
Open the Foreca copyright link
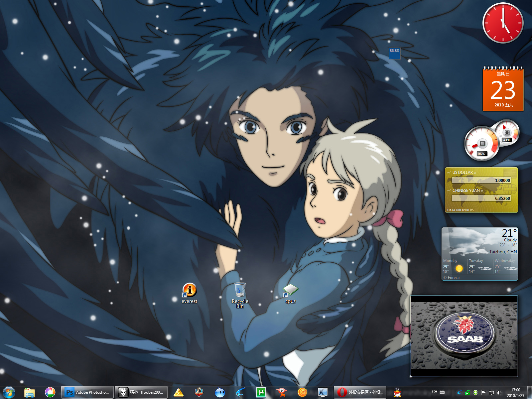point(452,278)
